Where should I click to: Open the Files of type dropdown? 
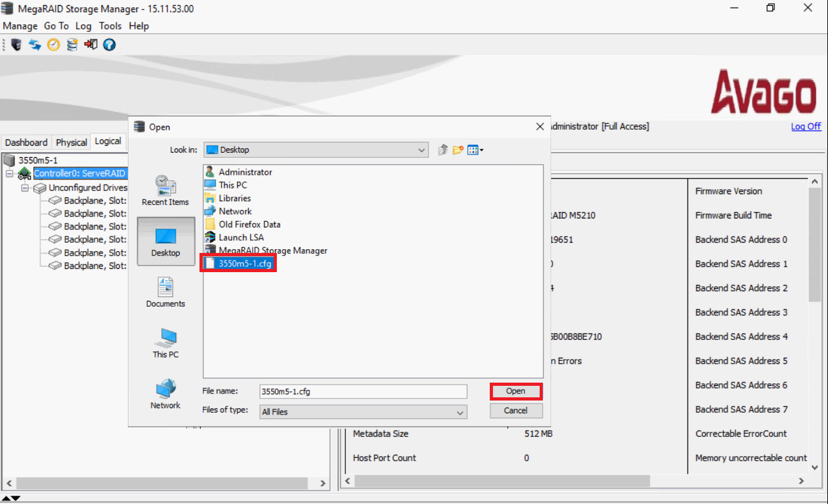click(460, 412)
